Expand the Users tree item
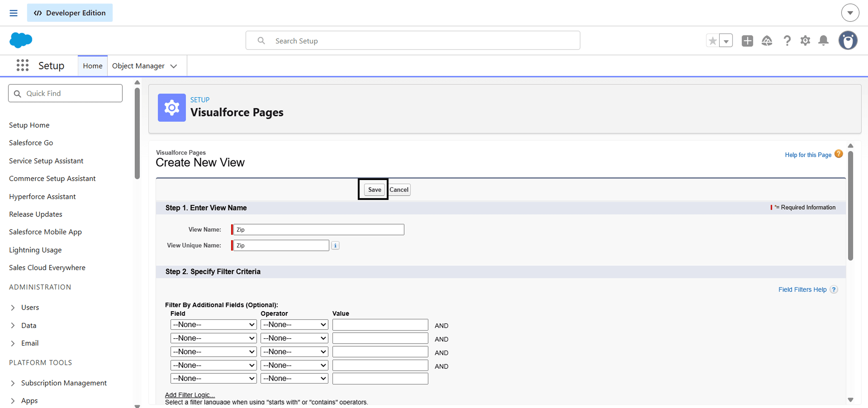Screen dimensions: 868x408 [13, 307]
